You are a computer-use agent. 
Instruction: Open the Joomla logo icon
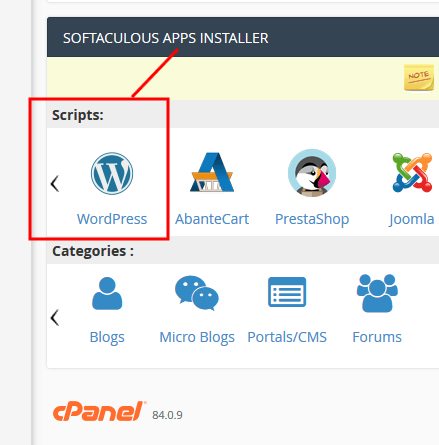click(x=412, y=173)
